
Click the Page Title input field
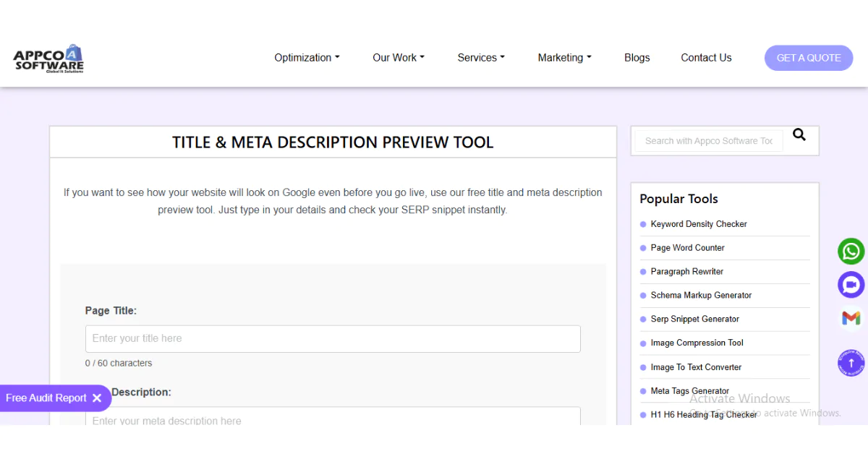point(333,338)
